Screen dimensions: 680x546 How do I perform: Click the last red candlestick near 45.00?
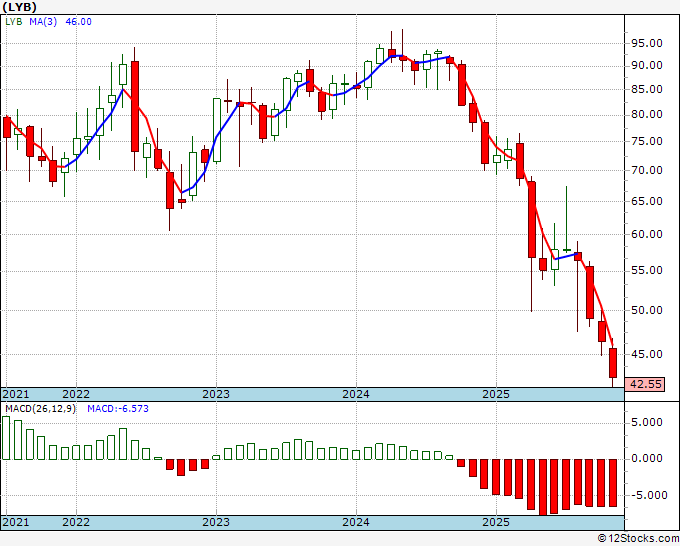[613, 363]
